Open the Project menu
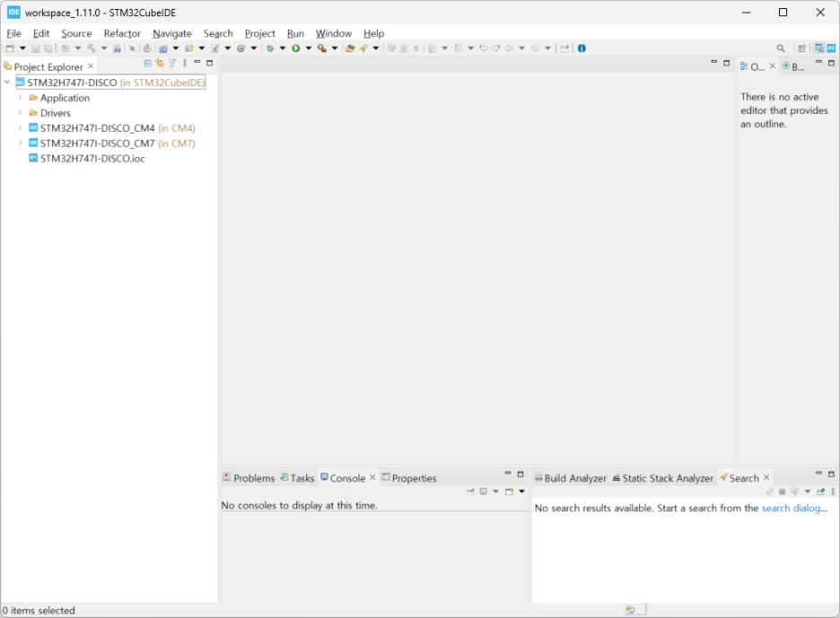The height and width of the screenshot is (618, 840). tap(260, 33)
